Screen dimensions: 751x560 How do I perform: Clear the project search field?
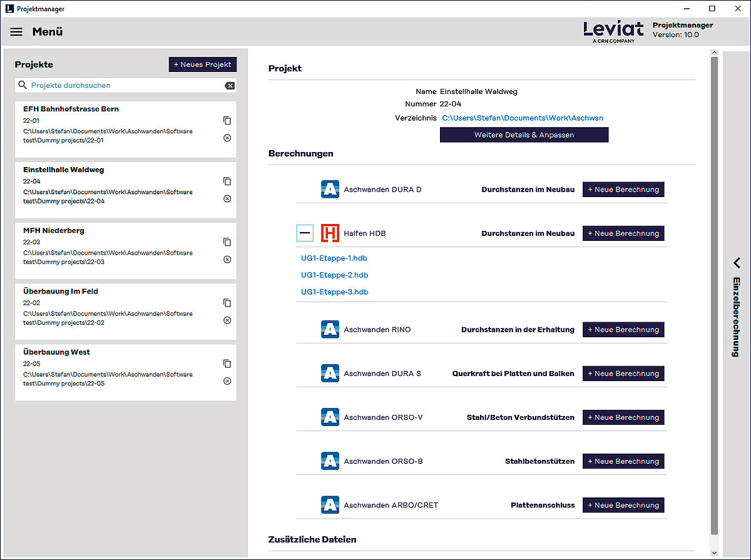(x=230, y=86)
